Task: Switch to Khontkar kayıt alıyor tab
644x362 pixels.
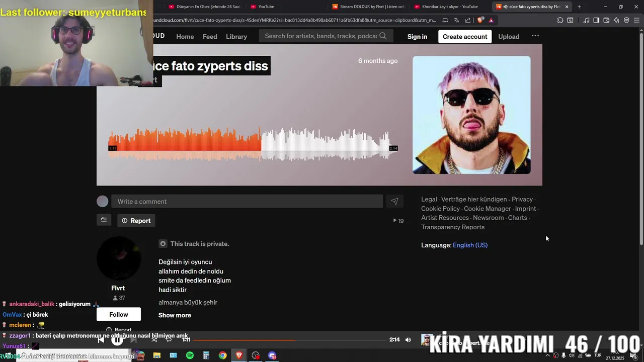Action: coord(450,7)
